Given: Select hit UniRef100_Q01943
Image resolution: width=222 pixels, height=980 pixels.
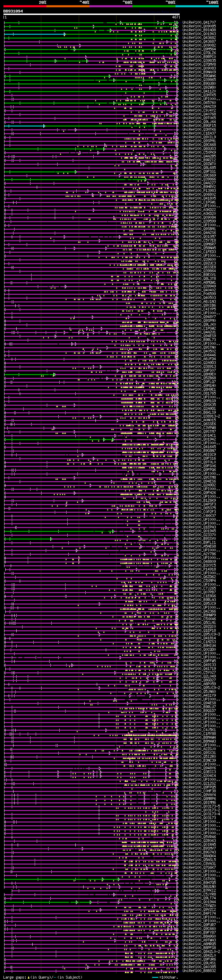Looking at the screenshot, I should coord(199,34).
